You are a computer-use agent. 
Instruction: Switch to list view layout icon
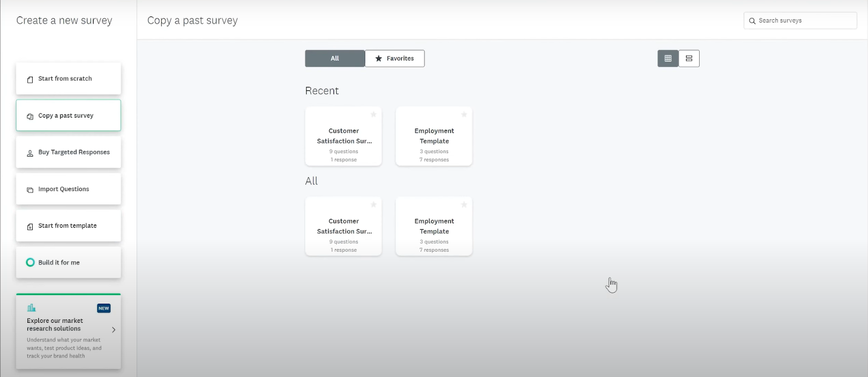[689, 59]
